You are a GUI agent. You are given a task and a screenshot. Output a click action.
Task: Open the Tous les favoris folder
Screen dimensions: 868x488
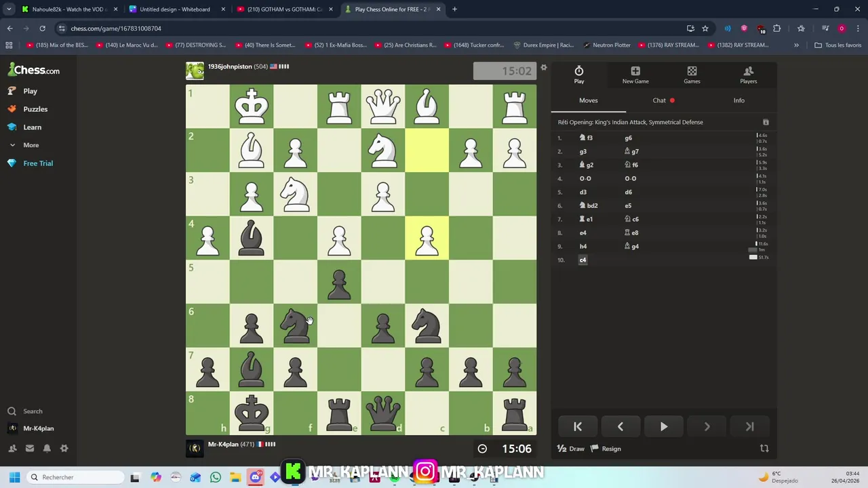pyautogui.click(x=837, y=45)
